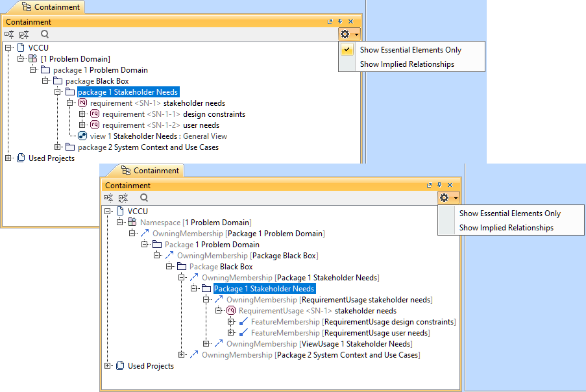Click the RequirementUsage SN-1 stakeholder needs icon

[x=230, y=311]
